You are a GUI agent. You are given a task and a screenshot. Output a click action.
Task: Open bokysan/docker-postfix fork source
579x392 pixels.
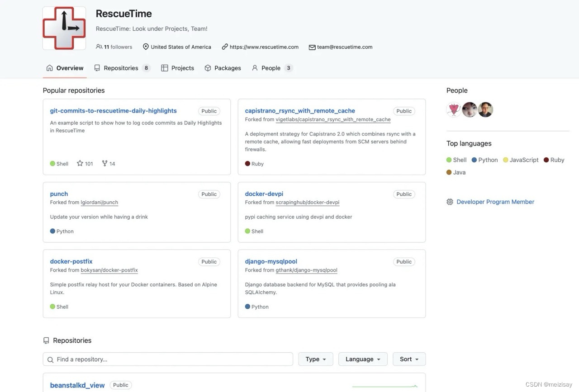point(109,270)
